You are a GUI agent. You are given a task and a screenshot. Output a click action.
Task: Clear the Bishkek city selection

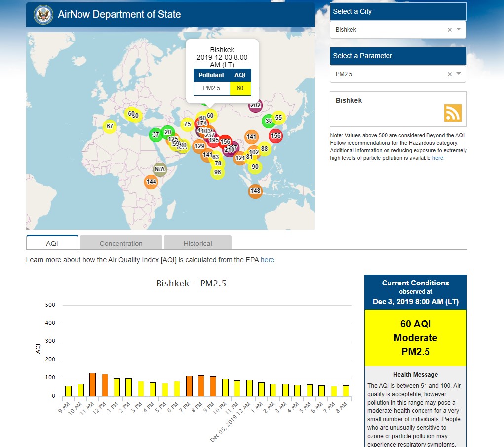(449, 30)
